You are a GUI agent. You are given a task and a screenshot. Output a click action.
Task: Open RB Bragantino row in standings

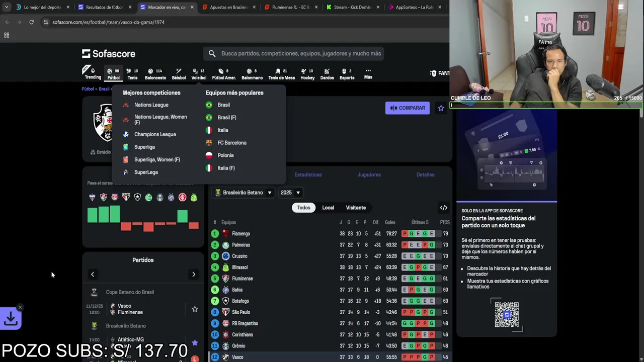[331, 323]
